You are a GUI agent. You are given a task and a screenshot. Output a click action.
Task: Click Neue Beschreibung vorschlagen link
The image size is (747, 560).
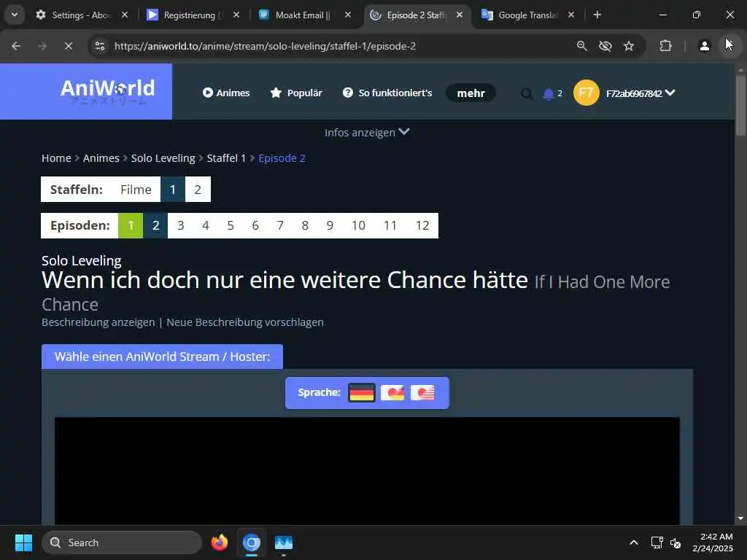(x=245, y=322)
